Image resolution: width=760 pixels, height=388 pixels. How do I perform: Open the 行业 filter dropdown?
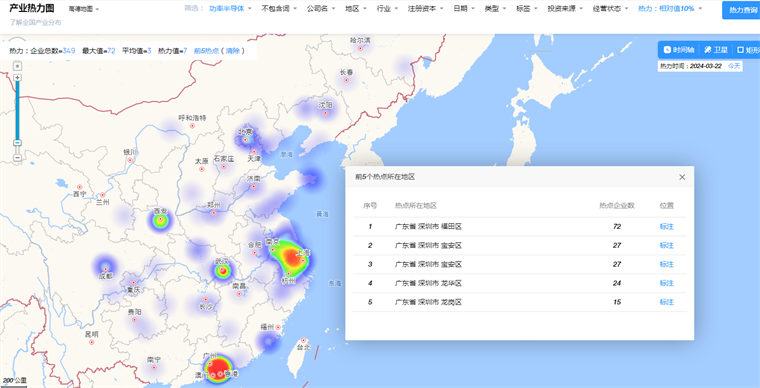(387, 9)
